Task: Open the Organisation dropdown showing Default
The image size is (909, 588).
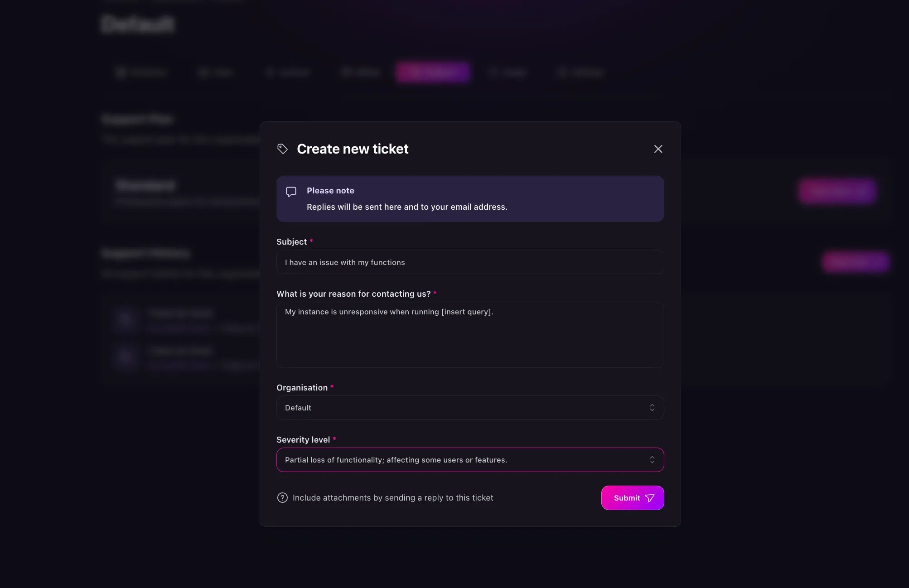Action: click(470, 407)
